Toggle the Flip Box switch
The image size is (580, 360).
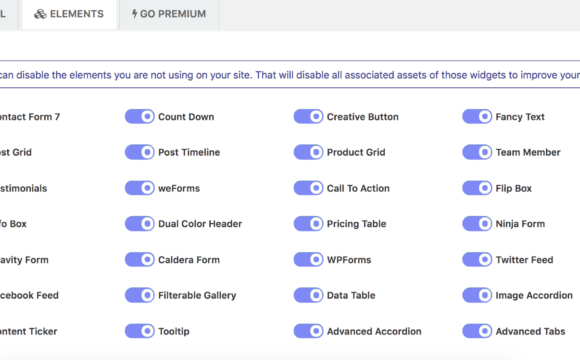click(477, 188)
